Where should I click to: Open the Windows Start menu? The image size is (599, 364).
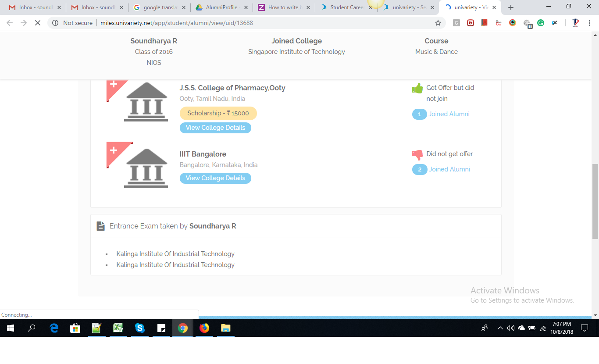tap(11, 328)
